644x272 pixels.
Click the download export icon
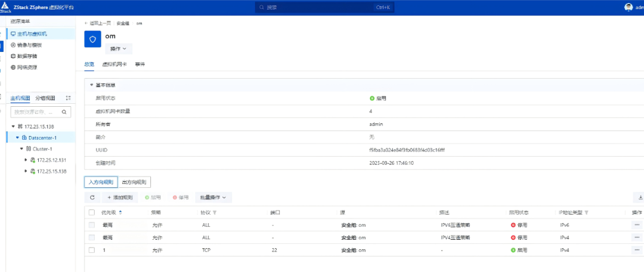coord(640,197)
